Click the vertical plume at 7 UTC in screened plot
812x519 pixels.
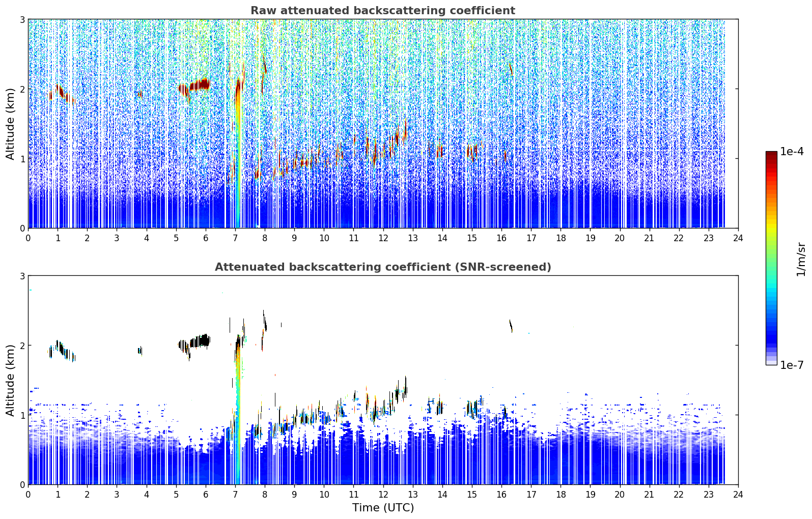click(x=238, y=407)
